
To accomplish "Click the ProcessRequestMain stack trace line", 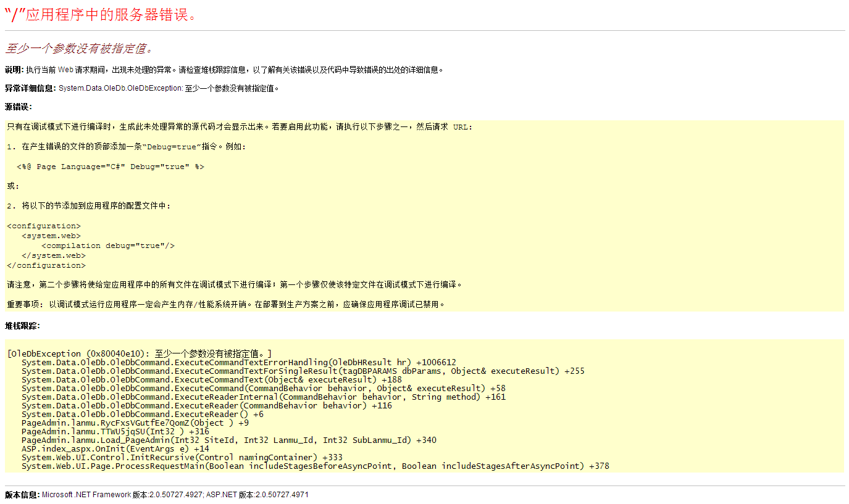I will point(315,466).
